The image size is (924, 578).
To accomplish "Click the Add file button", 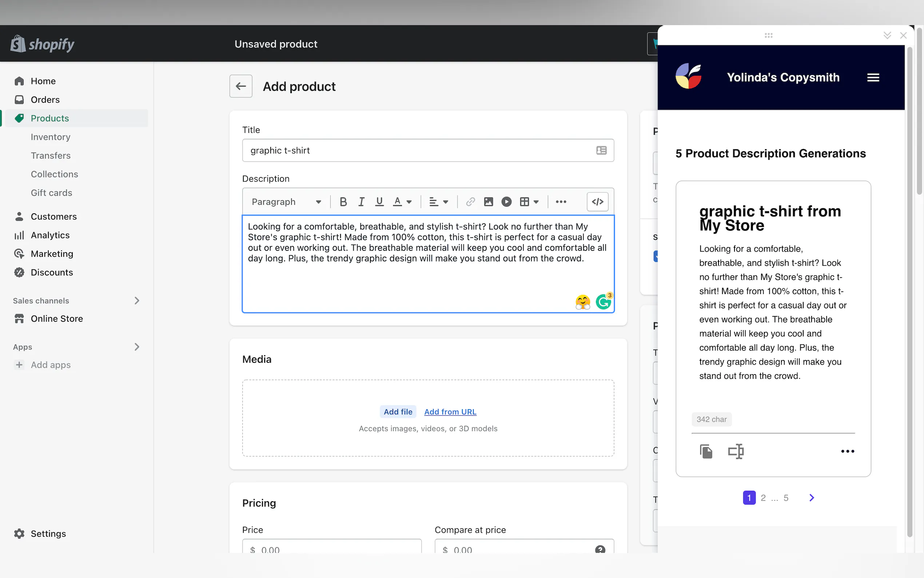I will tap(398, 412).
